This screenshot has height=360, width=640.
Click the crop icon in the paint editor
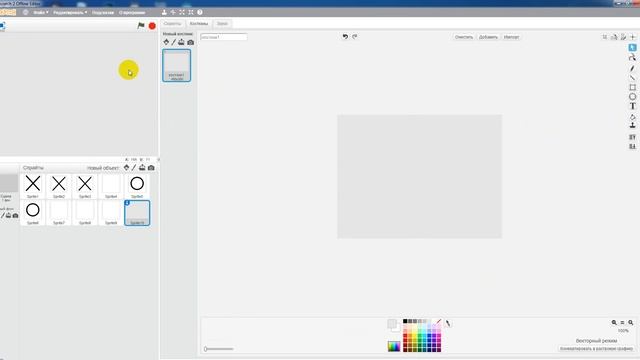pyautogui.click(x=605, y=37)
